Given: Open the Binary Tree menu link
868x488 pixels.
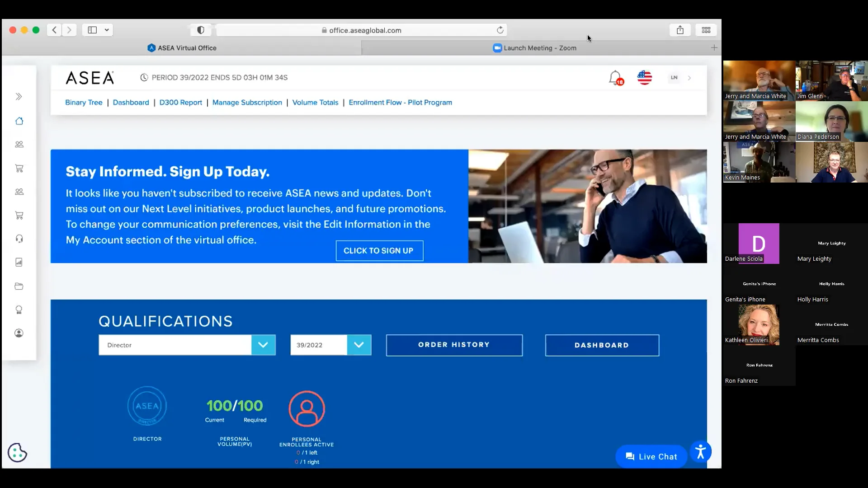Looking at the screenshot, I should pyautogui.click(x=84, y=103).
